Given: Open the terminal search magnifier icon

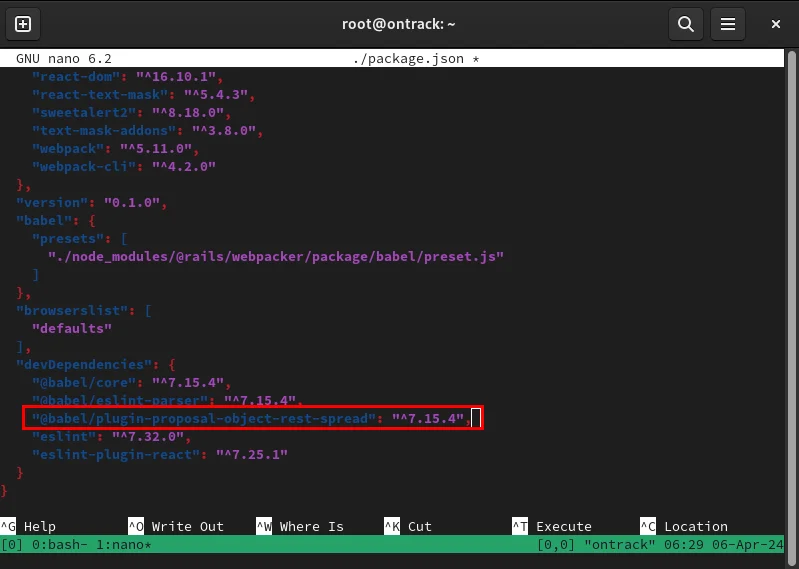Looking at the screenshot, I should [686, 24].
